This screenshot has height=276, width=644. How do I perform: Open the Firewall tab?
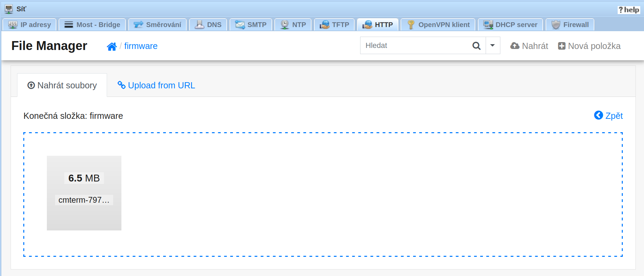point(570,25)
